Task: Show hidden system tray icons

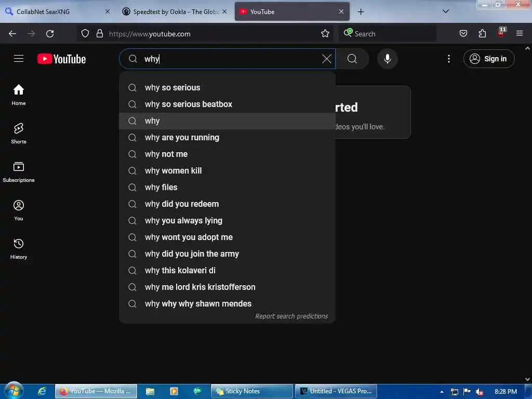Action: (x=442, y=392)
